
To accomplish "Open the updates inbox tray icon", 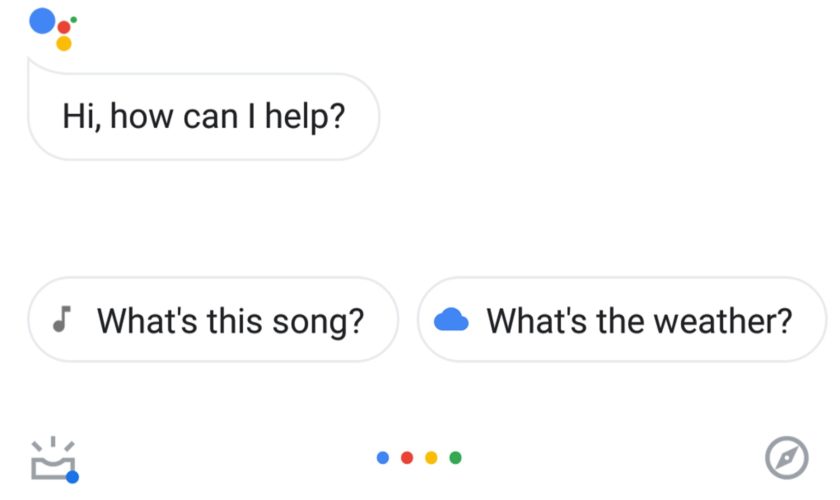I will click(53, 459).
